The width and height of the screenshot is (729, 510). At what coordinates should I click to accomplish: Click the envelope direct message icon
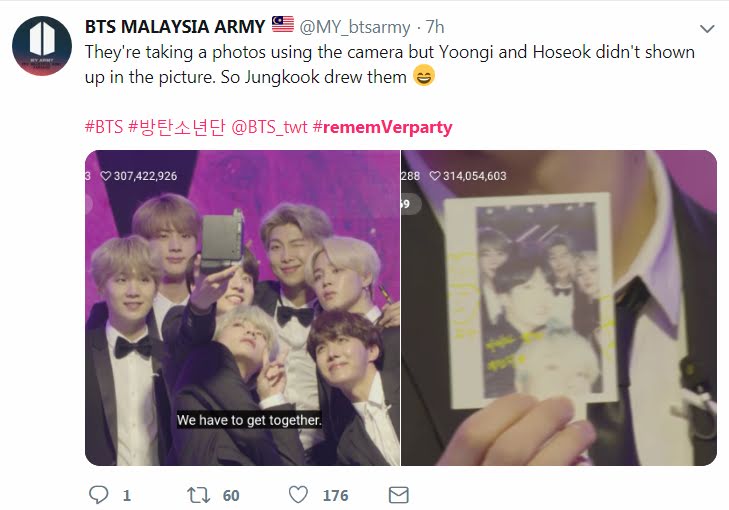[x=398, y=495]
